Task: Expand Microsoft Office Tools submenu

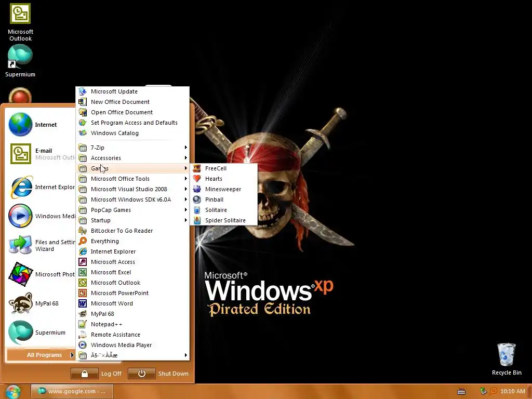Action: (132, 179)
